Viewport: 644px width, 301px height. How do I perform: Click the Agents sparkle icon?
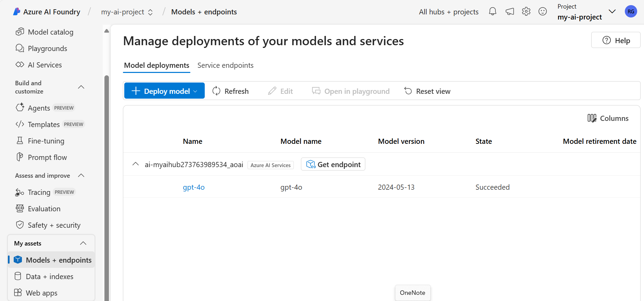point(20,107)
